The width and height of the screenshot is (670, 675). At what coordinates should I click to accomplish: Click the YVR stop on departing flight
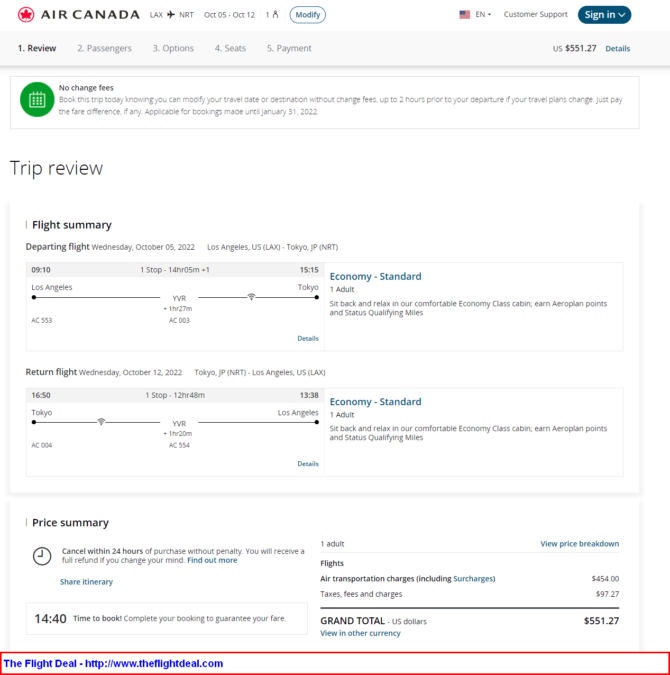pyautogui.click(x=179, y=298)
